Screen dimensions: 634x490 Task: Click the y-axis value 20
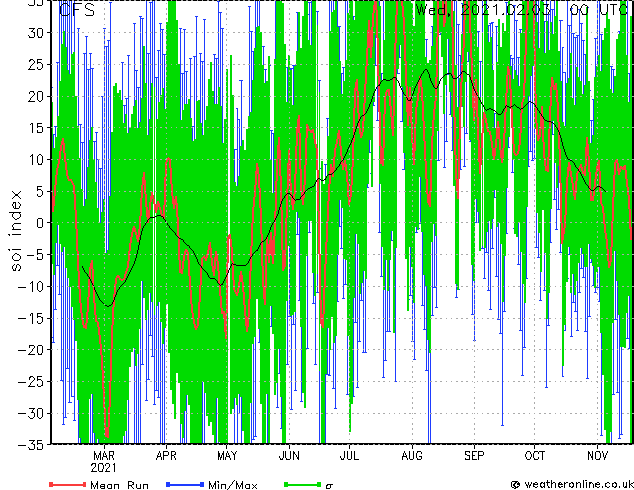click(38, 96)
